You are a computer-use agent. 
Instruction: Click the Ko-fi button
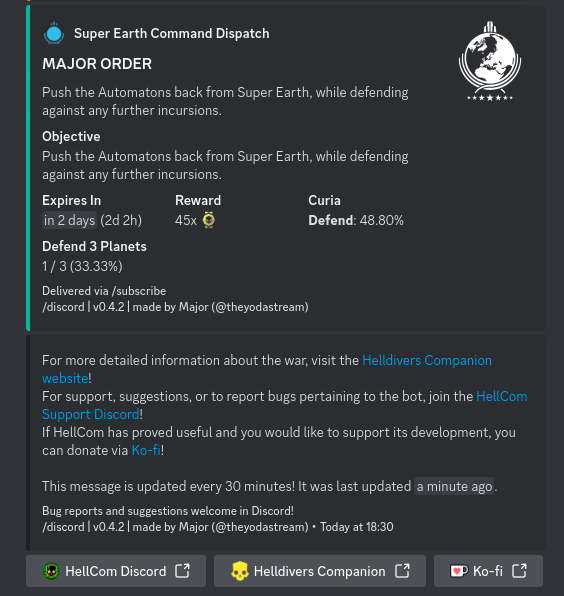(488, 571)
